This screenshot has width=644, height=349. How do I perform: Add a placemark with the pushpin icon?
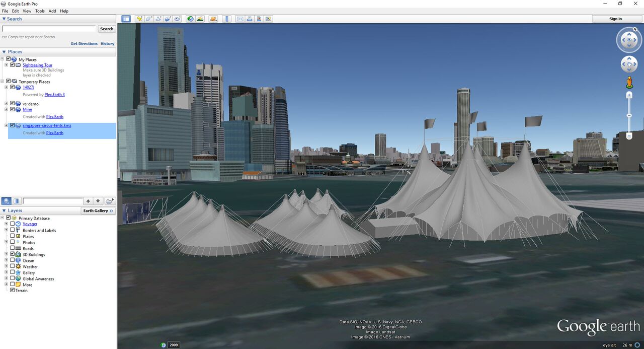(x=139, y=19)
